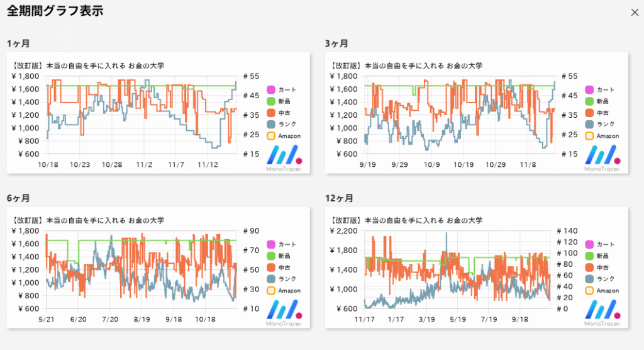644x350 pixels.
Task: Click MonoTracer logo in 12ヶ月 chart
Action: 601,313
